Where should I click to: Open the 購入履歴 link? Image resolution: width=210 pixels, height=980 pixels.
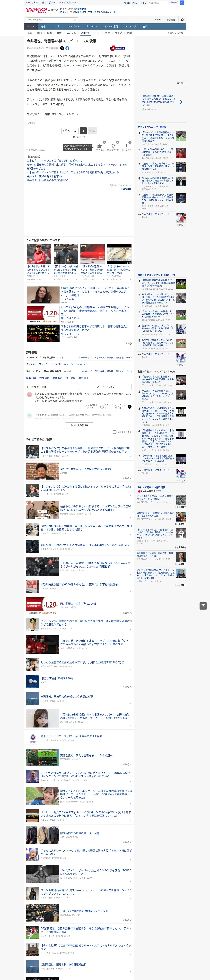click(x=171, y=20)
